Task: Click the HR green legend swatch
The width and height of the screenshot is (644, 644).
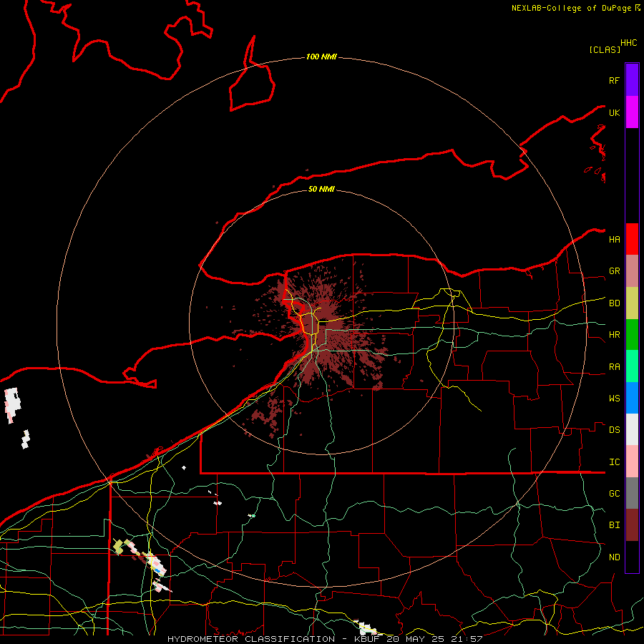Action: click(x=632, y=335)
